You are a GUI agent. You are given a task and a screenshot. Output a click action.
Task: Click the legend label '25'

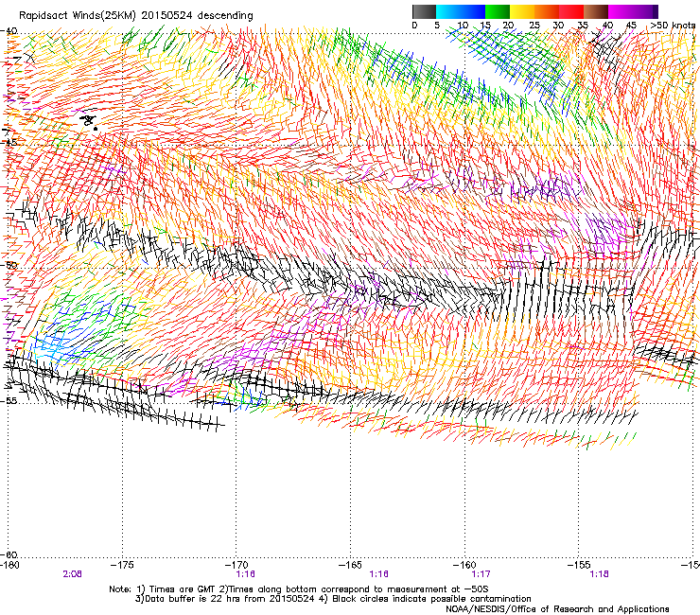pos(534,25)
